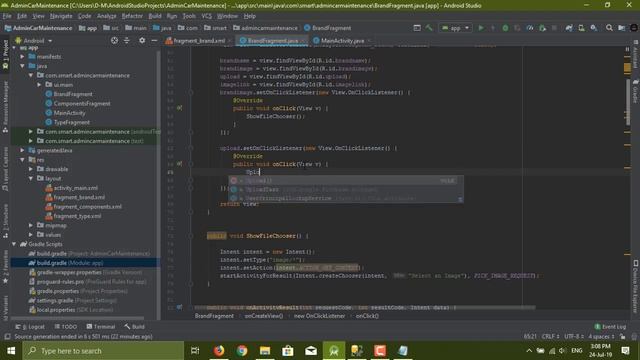Screen dimensions: 640x360
Task: Open the Navigate menu
Action: click(61, 16)
